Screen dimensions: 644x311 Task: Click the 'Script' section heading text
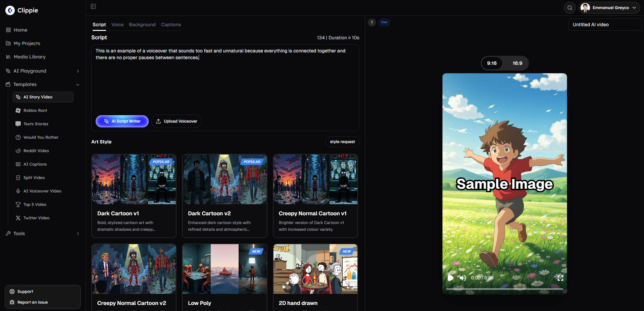99,38
